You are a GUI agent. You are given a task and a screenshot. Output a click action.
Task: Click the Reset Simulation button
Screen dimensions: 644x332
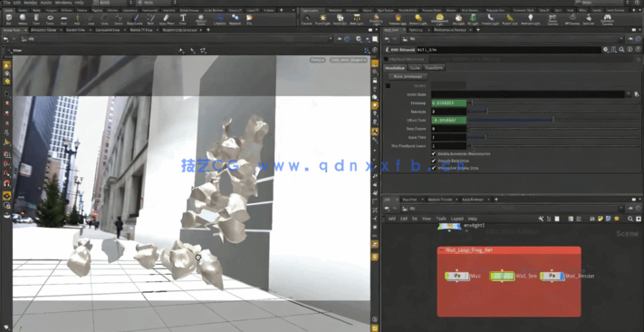[x=409, y=76]
